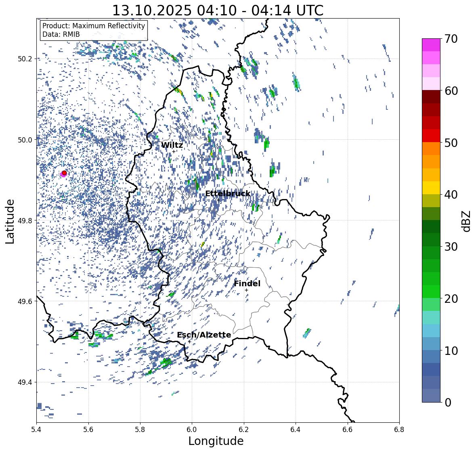Click the Latitude axis label

click(x=10, y=221)
